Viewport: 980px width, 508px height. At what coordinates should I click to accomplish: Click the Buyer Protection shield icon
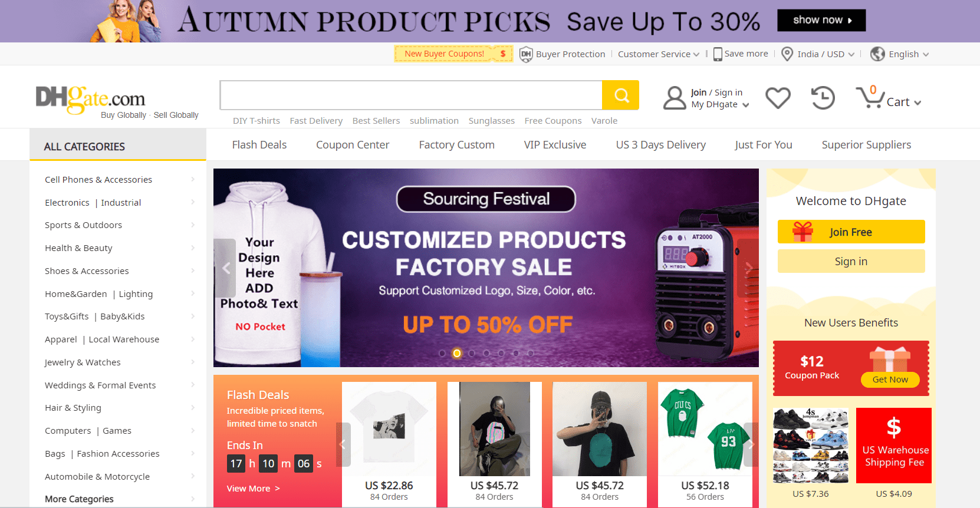coord(526,54)
